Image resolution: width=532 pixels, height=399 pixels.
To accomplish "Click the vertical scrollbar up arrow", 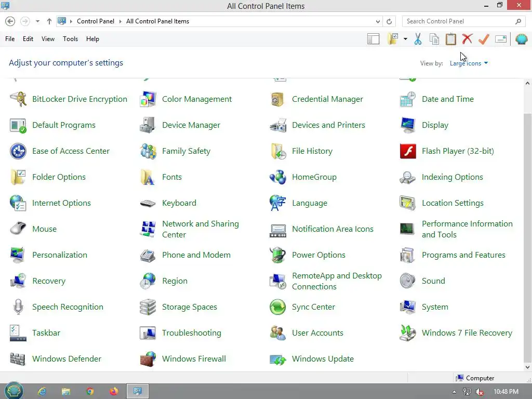I will [x=528, y=83].
